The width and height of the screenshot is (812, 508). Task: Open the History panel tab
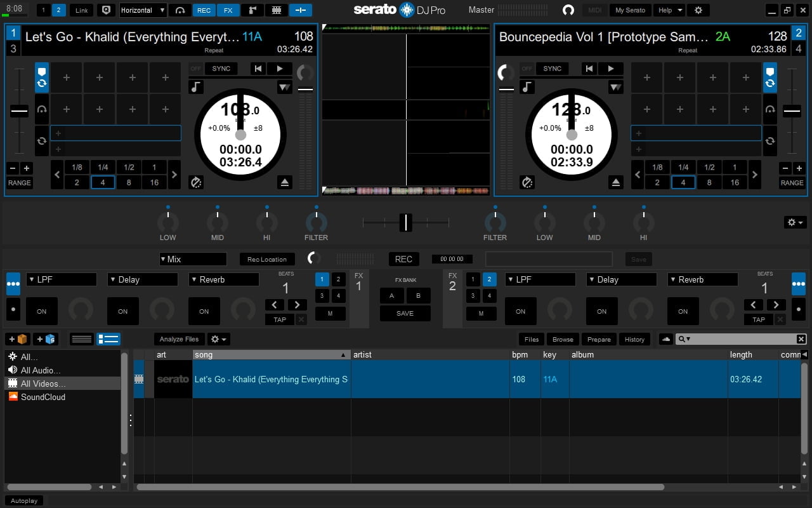[x=634, y=339]
